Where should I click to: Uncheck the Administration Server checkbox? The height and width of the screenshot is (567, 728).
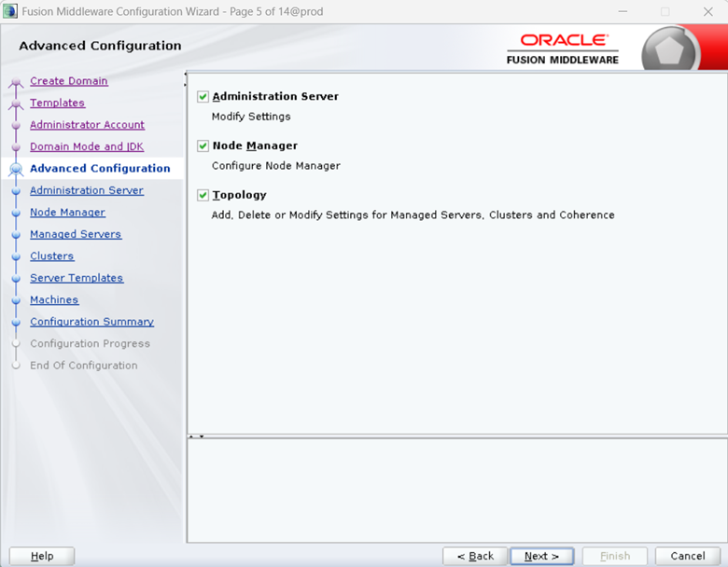(203, 96)
